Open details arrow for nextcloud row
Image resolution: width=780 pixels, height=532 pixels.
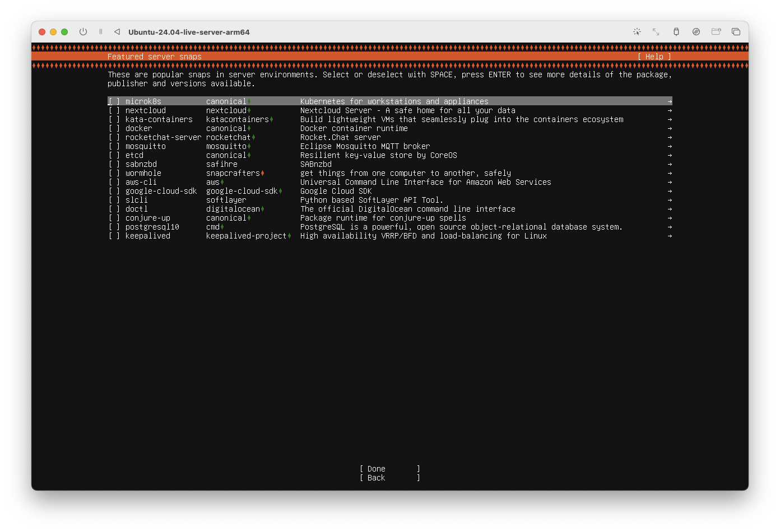670,110
